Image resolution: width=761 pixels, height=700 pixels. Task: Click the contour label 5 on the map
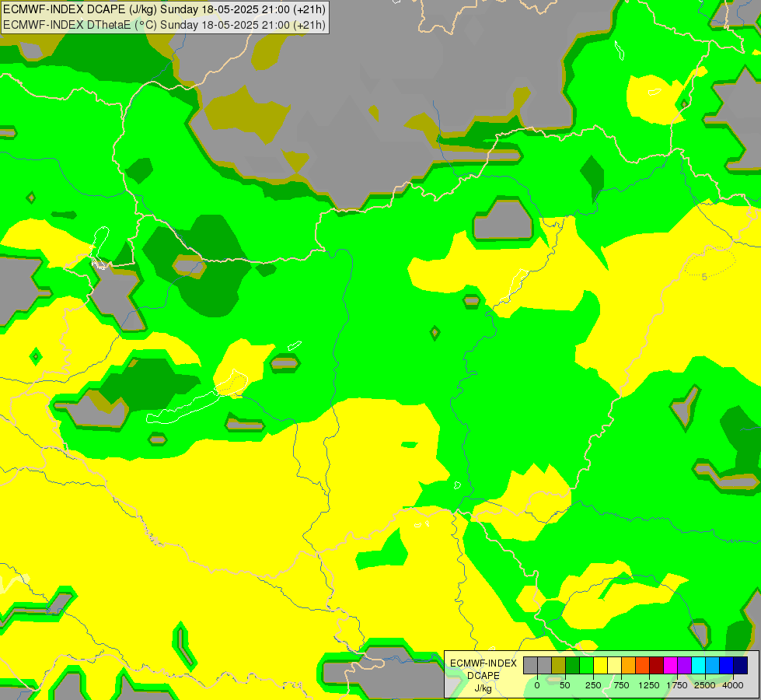tap(704, 277)
